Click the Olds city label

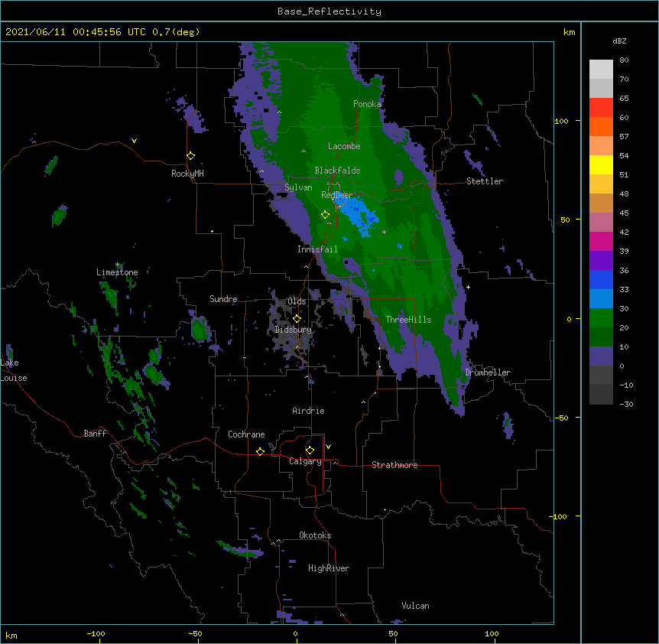297,301
